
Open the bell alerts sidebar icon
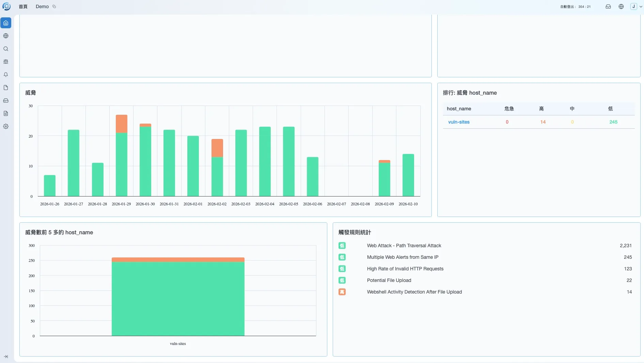coord(6,75)
